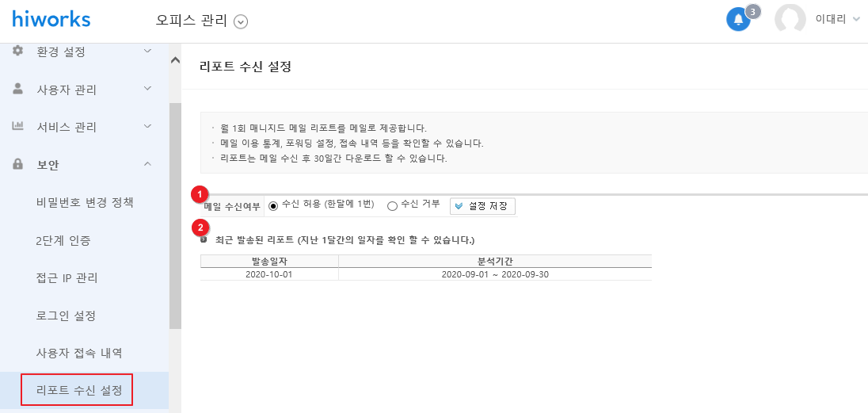The height and width of the screenshot is (413, 868).
Task: Collapse the 보안 menu chevron
Action: point(147,163)
